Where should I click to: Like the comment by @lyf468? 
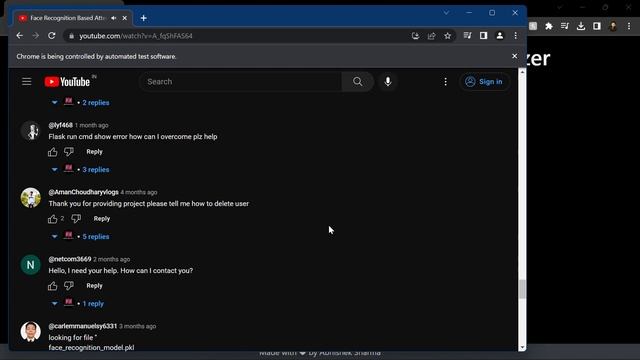(x=53, y=152)
